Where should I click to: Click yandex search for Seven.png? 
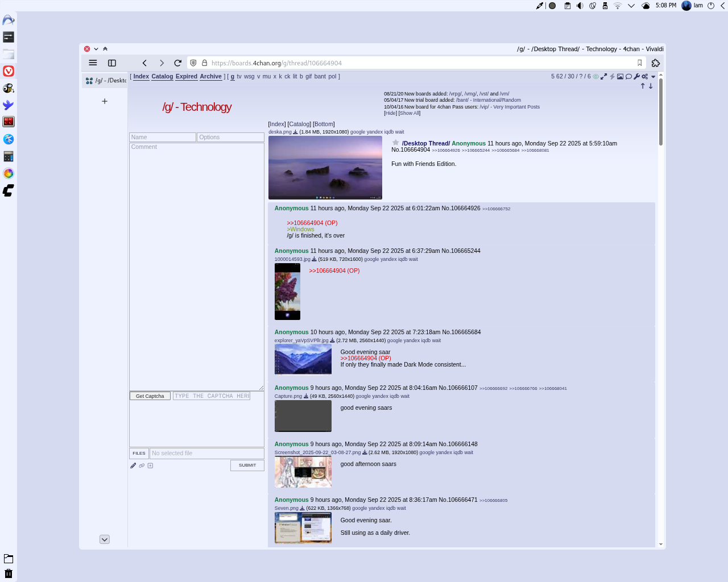pos(377,508)
